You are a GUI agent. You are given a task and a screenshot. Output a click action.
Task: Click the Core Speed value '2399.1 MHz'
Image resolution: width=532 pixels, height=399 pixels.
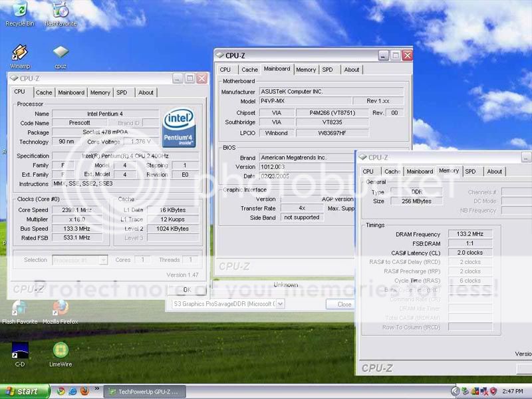(x=77, y=210)
